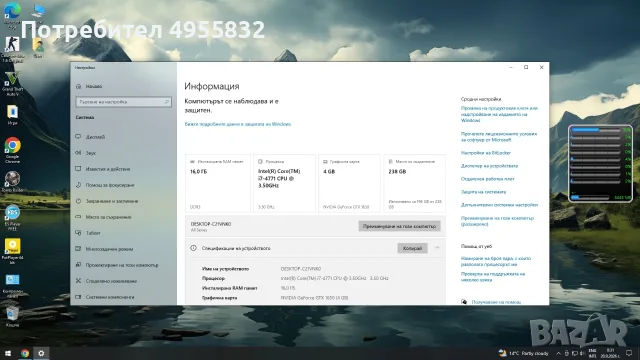Read Microsoft software license terms link

[499, 137]
